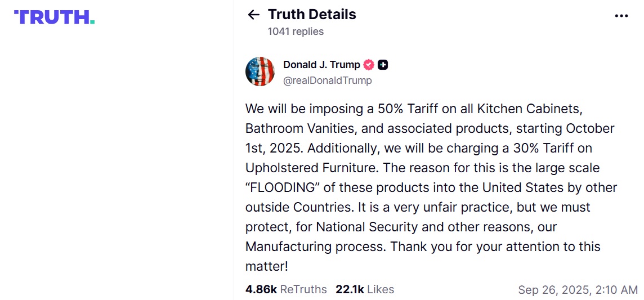Click the TRUTH logo
Screen dimensions: 644x300
click(x=54, y=17)
